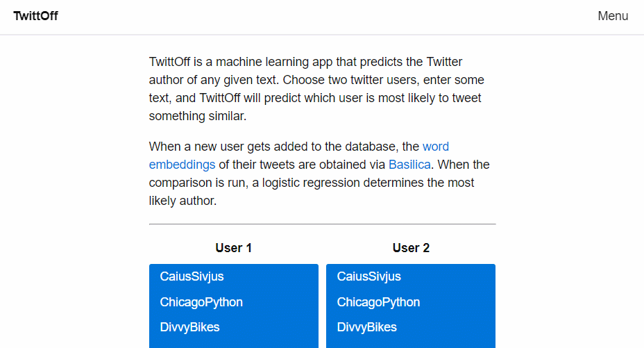
Task: Choose ChicagoPython under User 1
Action: pyautogui.click(x=201, y=302)
